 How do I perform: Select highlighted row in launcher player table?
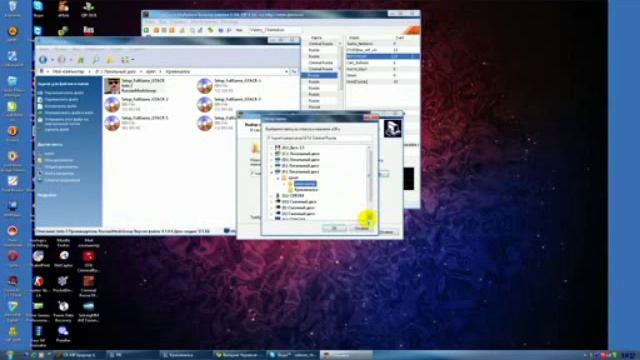pos(382,56)
